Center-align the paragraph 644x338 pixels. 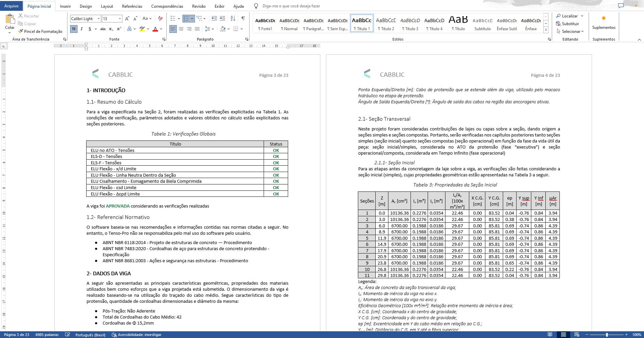181,29
